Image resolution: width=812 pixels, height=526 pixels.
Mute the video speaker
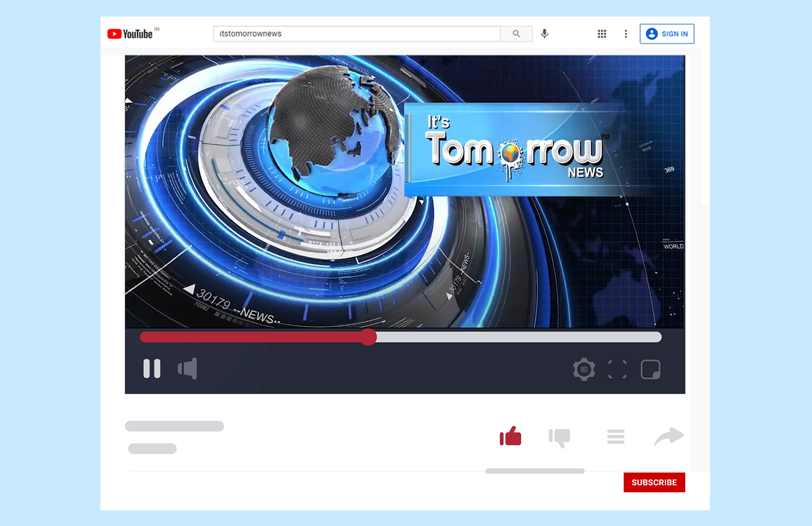click(187, 368)
